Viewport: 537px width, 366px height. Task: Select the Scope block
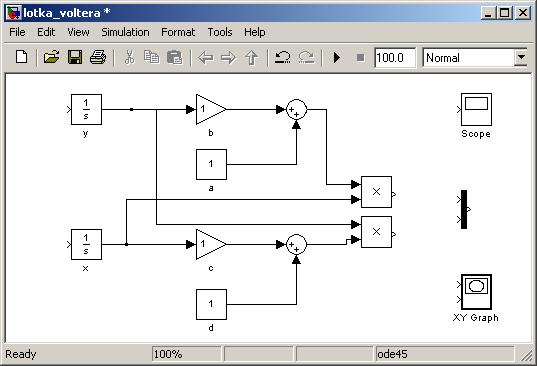(x=476, y=110)
